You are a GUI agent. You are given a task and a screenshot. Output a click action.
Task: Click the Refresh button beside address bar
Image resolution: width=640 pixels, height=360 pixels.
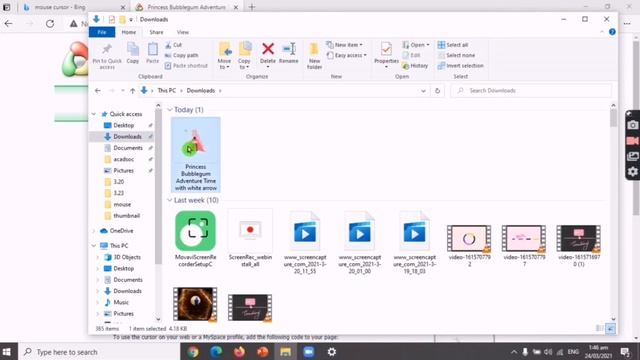(x=437, y=91)
